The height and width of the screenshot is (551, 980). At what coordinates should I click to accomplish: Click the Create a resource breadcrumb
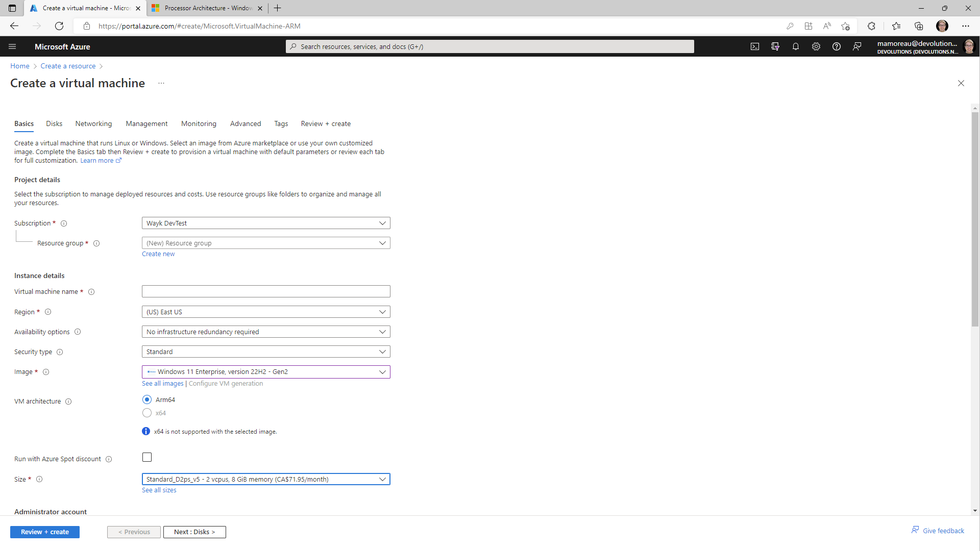[x=68, y=66]
